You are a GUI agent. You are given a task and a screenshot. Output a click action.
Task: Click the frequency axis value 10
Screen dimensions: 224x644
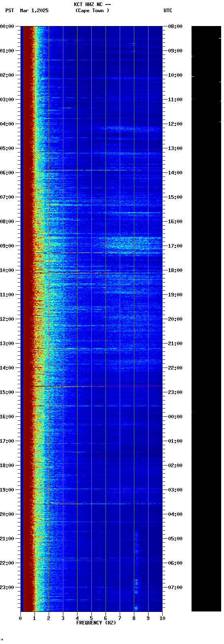[162, 618]
